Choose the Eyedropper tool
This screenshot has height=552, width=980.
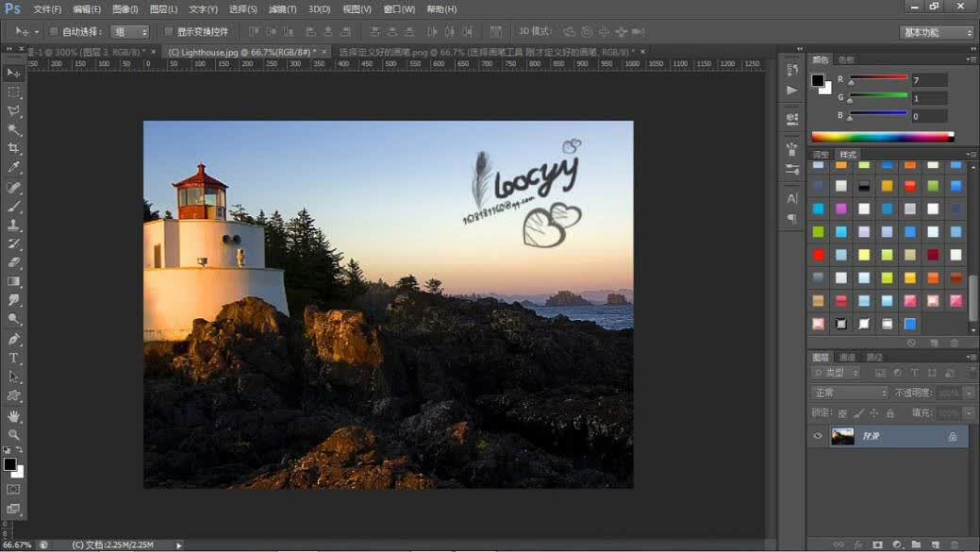pos(13,167)
